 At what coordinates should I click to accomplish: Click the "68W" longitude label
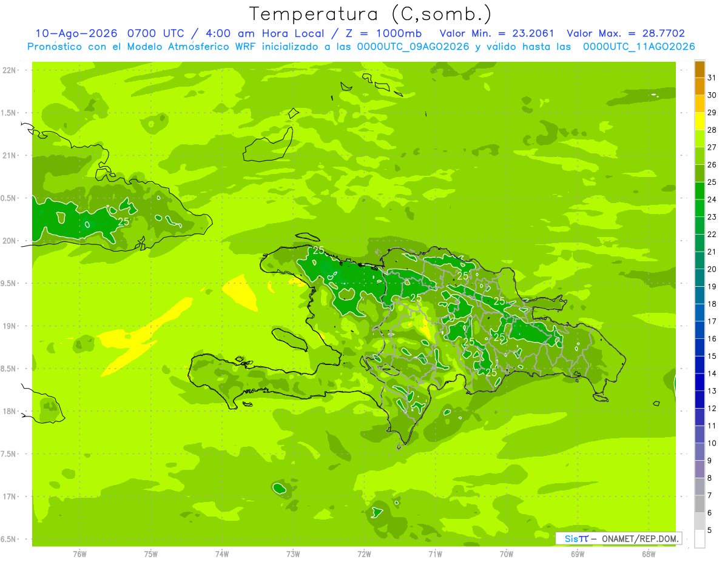[x=649, y=554]
